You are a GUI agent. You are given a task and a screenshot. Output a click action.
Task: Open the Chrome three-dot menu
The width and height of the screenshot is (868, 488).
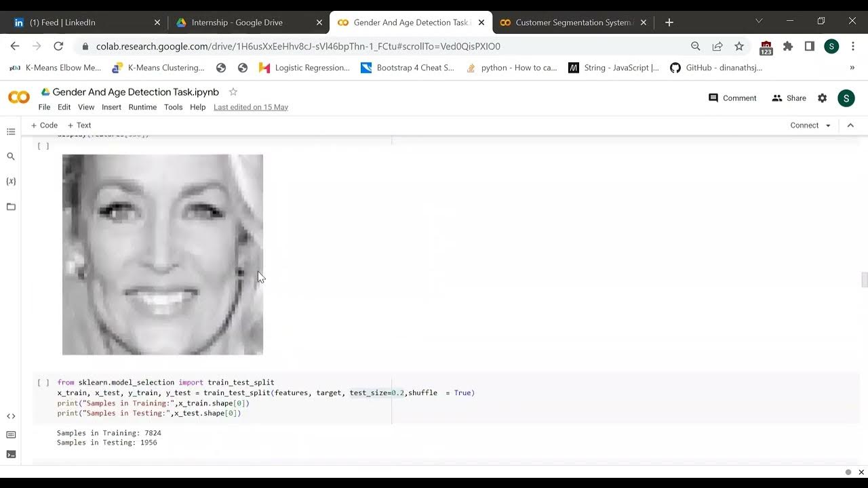[x=852, y=46]
